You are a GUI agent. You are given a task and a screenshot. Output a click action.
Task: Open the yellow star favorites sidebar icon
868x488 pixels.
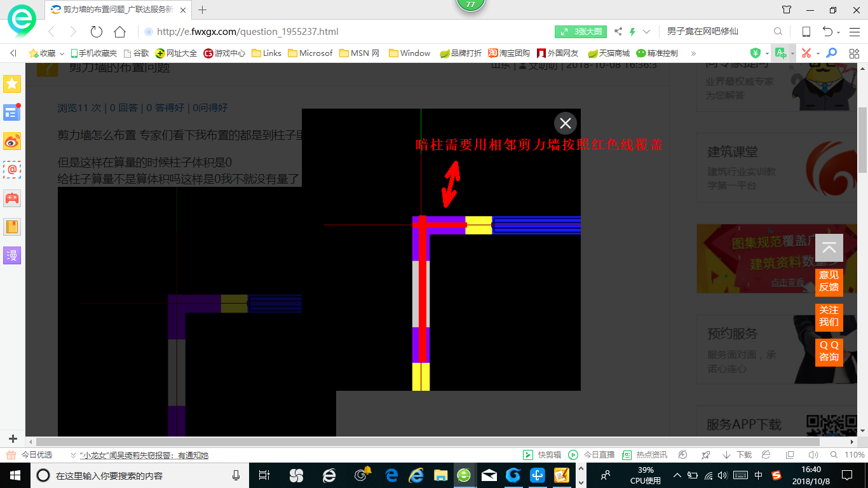pyautogui.click(x=13, y=83)
